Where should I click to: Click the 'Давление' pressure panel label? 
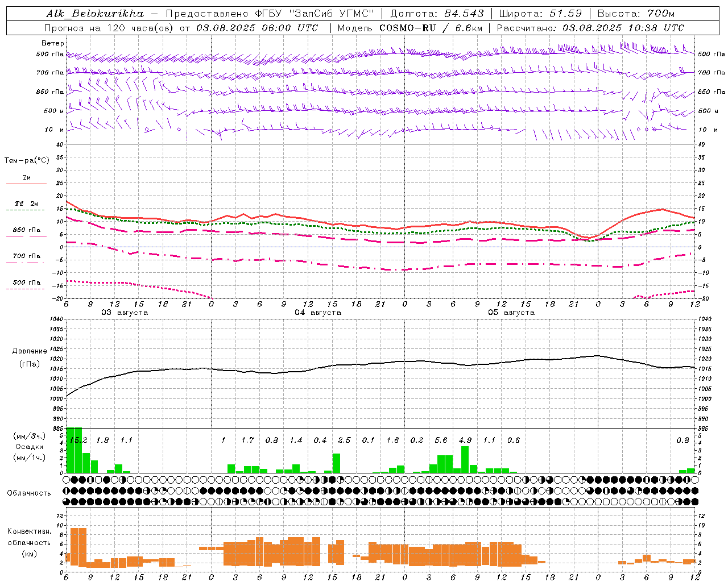[30, 351]
